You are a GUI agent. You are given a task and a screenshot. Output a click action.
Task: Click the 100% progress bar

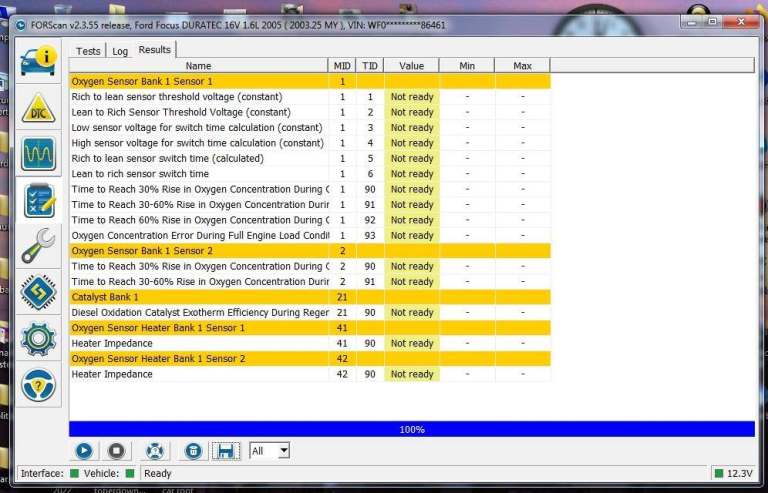(x=412, y=429)
